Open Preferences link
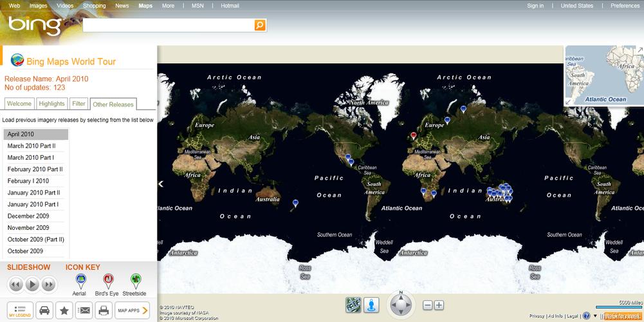 (x=625, y=6)
